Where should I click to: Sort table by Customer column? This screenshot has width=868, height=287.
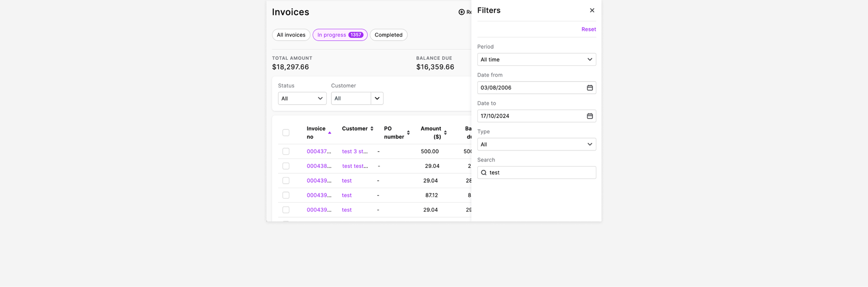[x=372, y=129]
